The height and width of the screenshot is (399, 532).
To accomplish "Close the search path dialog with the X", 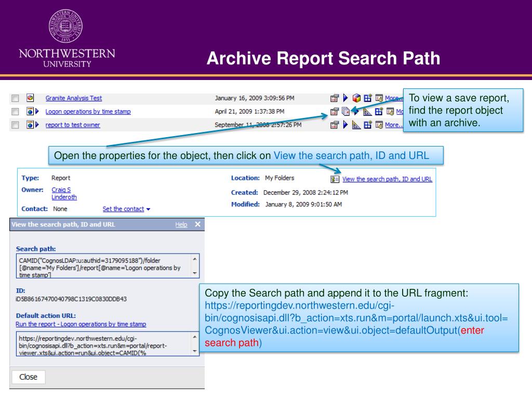I will 198,224.
